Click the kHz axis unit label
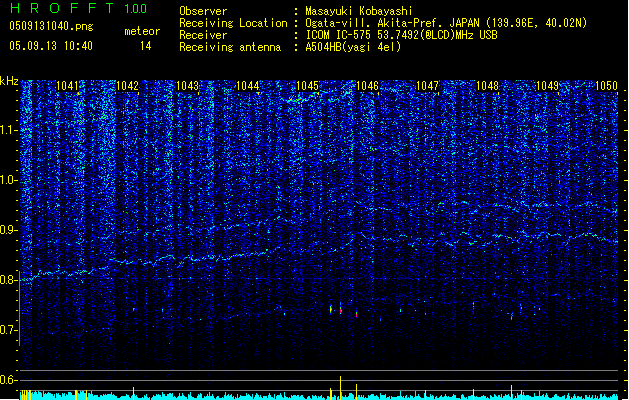 9,80
